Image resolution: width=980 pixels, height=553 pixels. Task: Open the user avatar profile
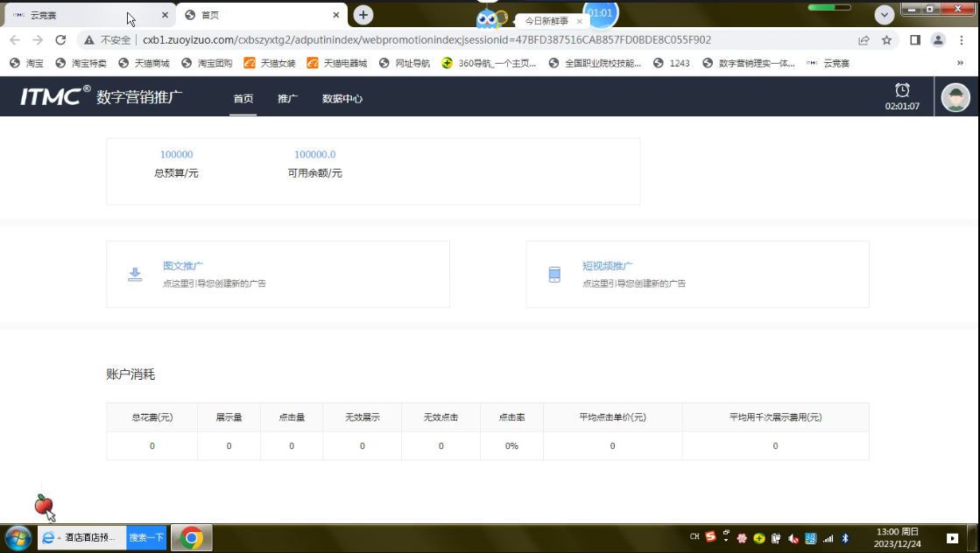[x=955, y=98]
